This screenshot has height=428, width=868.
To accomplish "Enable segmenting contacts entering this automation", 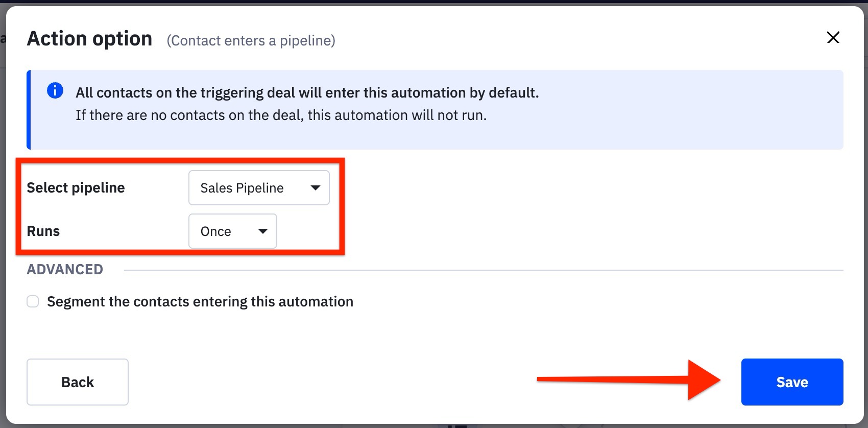I will 33,301.
